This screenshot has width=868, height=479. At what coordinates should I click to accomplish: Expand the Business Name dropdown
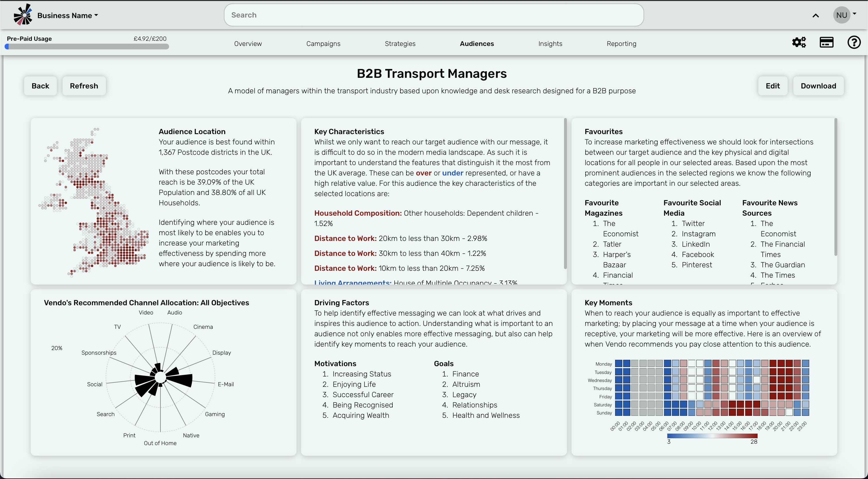(68, 16)
